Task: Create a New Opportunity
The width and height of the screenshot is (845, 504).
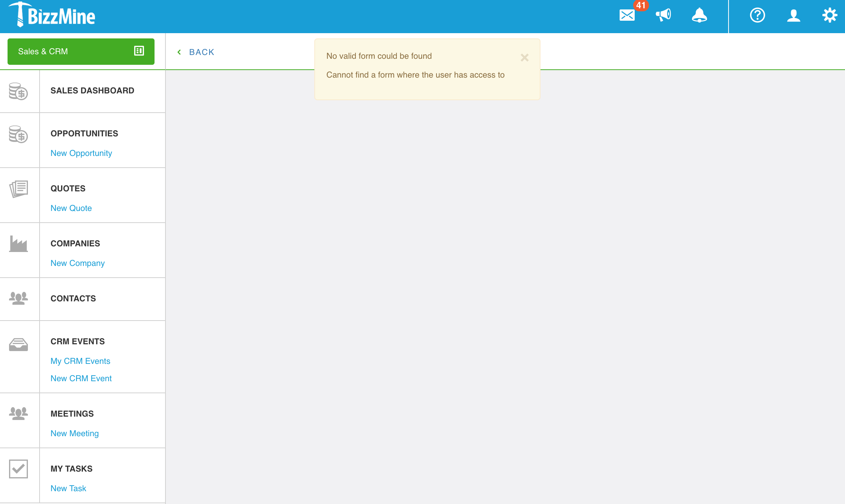Action: click(81, 153)
